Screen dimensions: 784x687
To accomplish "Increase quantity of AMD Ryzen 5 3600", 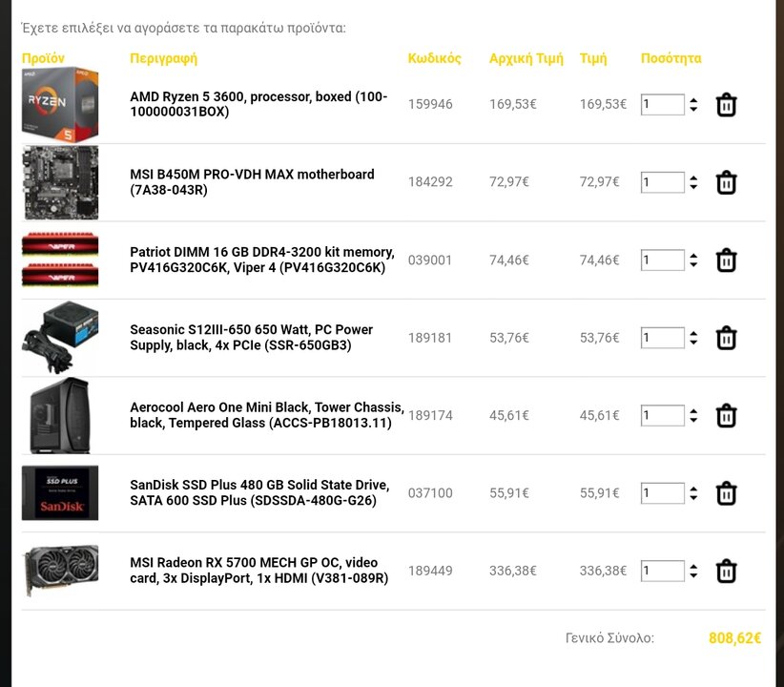I will (x=693, y=100).
